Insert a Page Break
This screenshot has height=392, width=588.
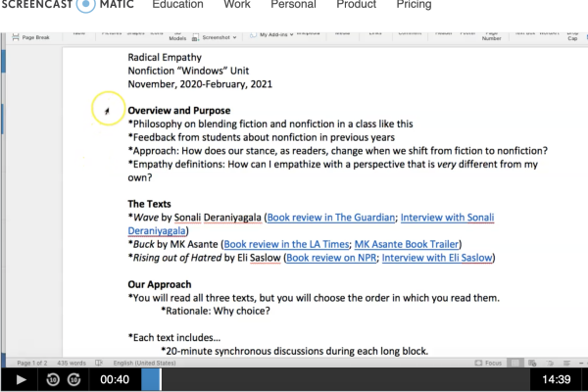[30, 36]
